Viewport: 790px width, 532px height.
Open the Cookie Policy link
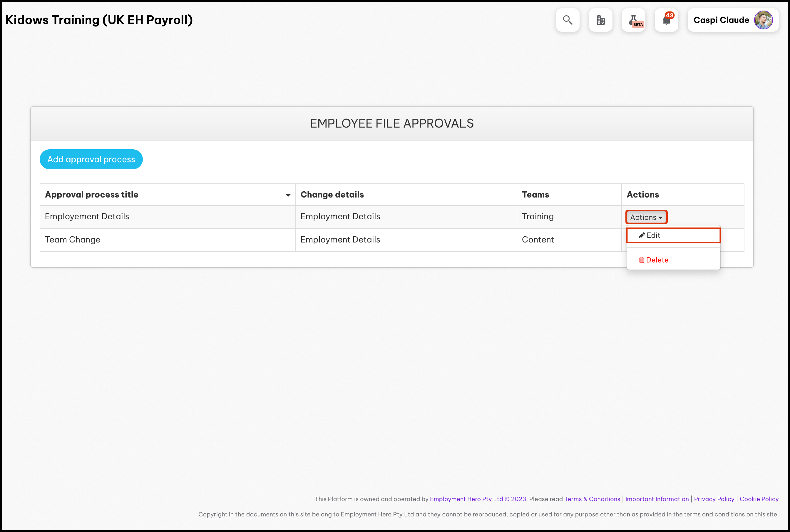(759, 499)
